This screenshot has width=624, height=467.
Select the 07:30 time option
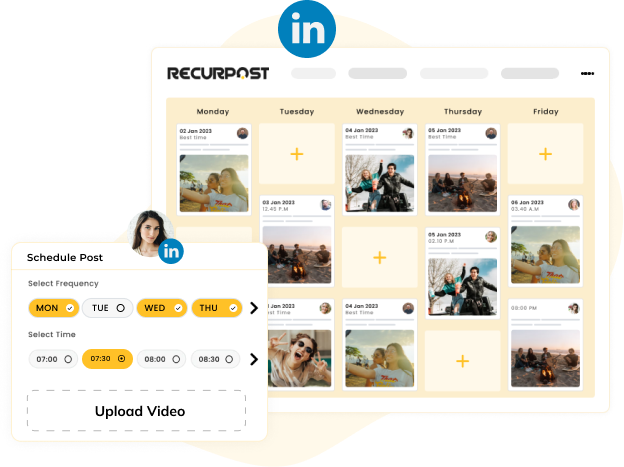tap(107, 359)
